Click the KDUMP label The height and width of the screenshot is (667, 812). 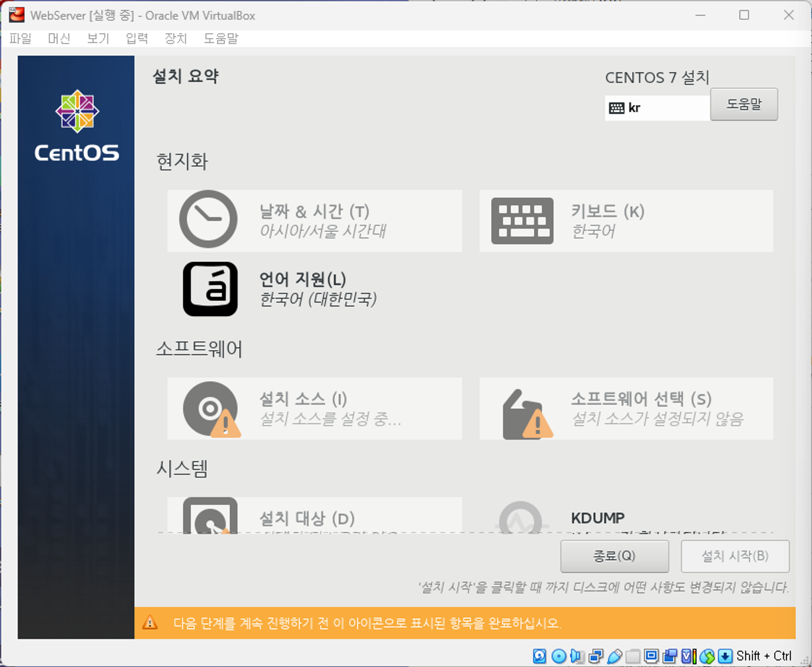(598, 518)
